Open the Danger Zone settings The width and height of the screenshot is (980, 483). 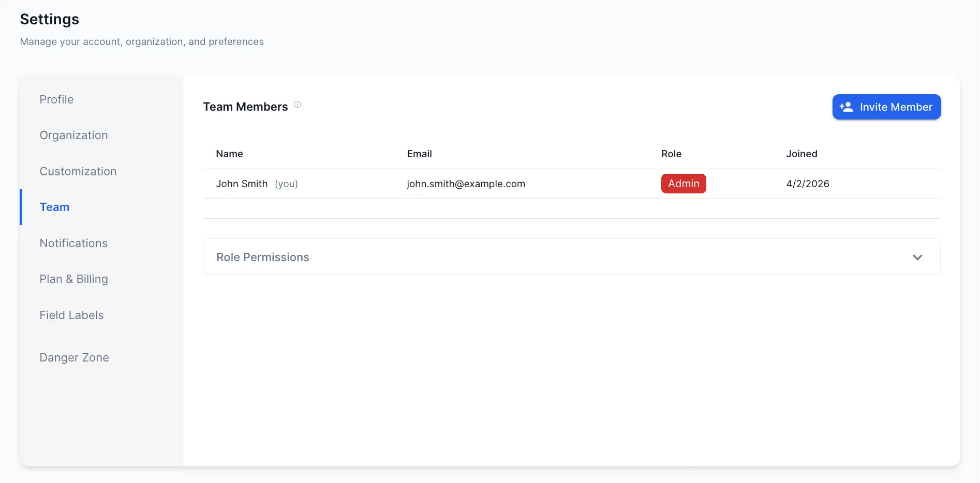point(74,357)
